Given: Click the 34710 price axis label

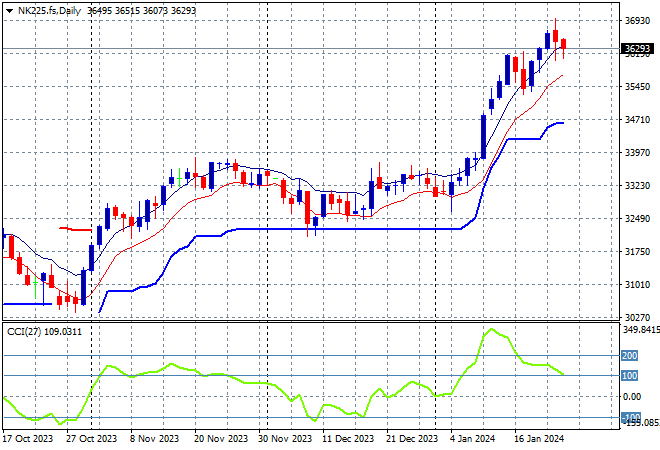Looking at the screenshot, I should tap(637, 120).
